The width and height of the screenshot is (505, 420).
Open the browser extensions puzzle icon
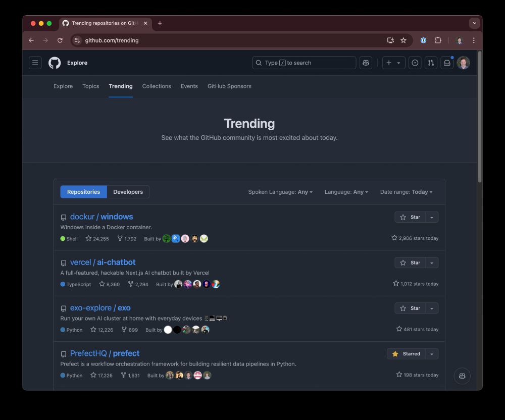pyautogui.click(x=438, y=40)
